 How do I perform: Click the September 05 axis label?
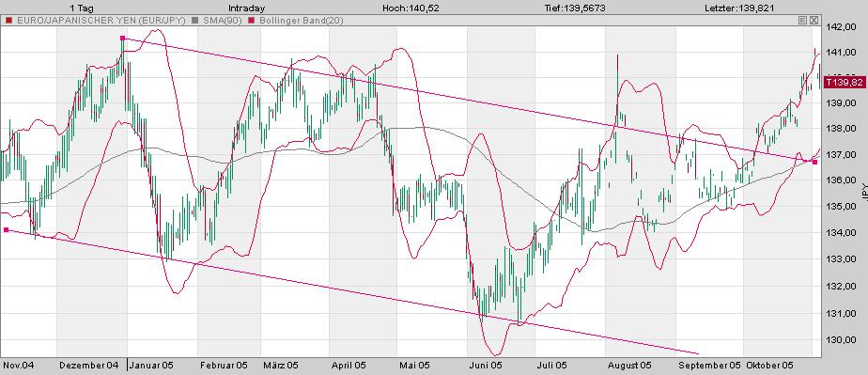pos(709,366)
